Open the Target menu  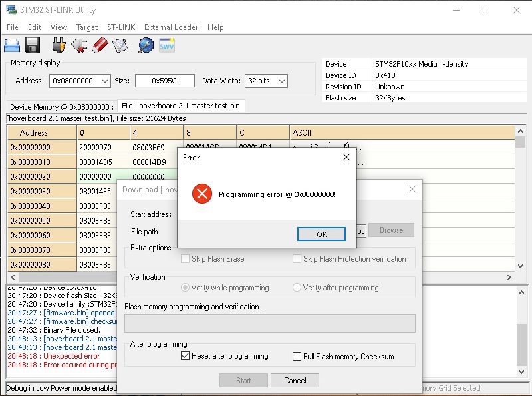click(87, 27)
